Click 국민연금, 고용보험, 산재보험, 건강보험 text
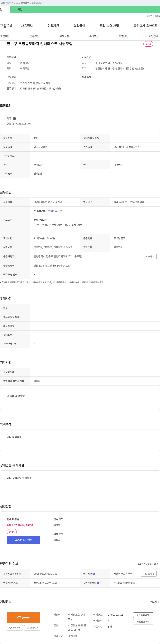 pos(53,247)
